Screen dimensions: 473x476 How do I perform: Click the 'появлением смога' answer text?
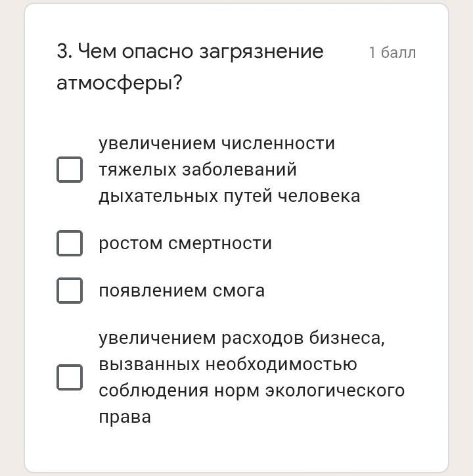tap(182, 291)
